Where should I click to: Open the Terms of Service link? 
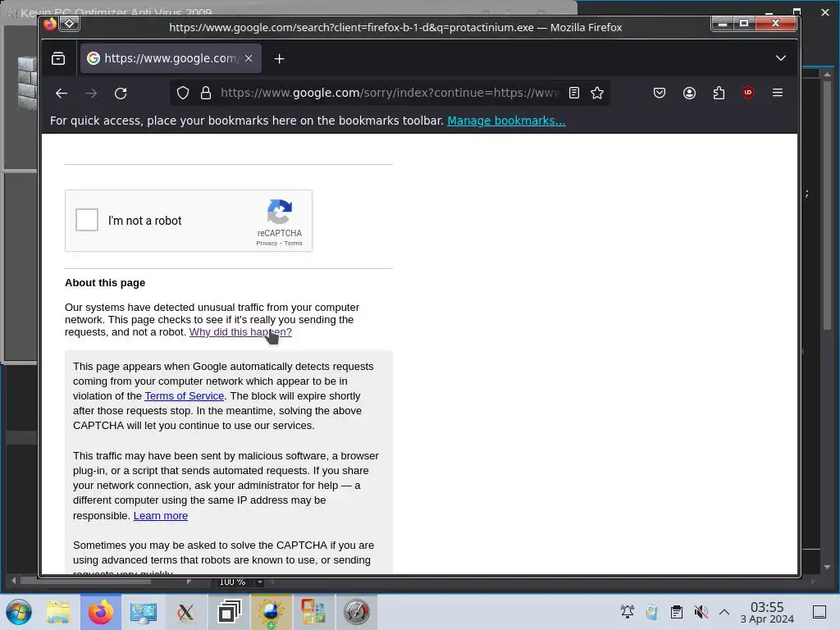(x=185, y=396)
